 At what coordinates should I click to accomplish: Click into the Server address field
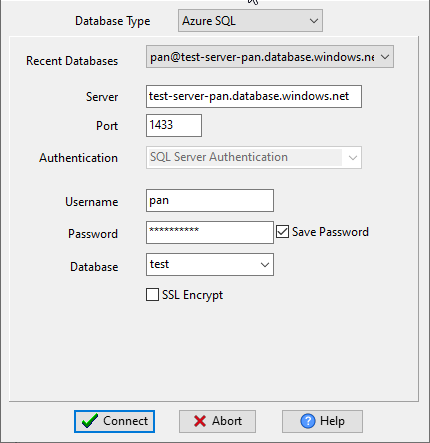[x=254, y=96]
